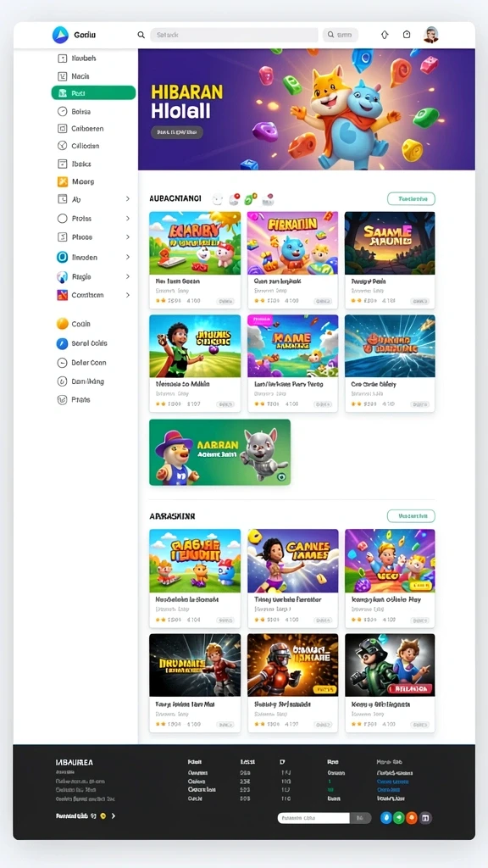Focus the white footer email input field

click(x=313, y=818)
